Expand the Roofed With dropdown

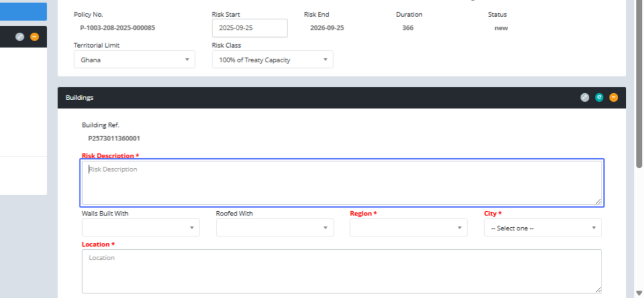click(275, 228)
